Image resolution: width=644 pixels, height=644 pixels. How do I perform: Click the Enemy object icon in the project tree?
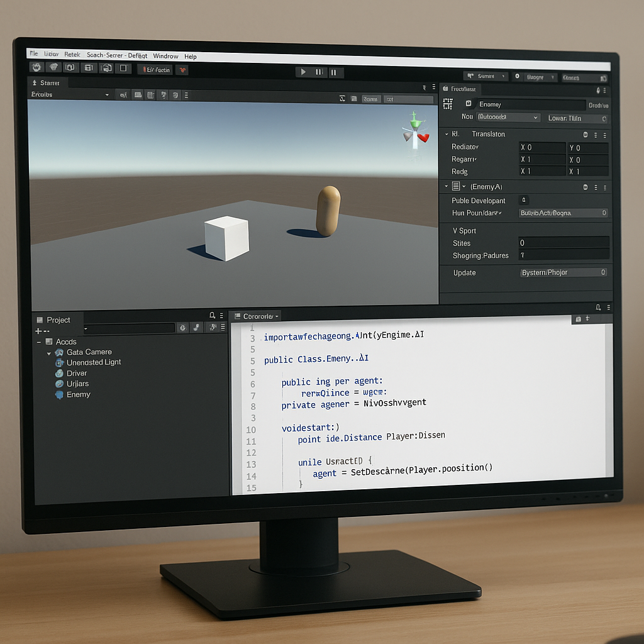point(59,395)
